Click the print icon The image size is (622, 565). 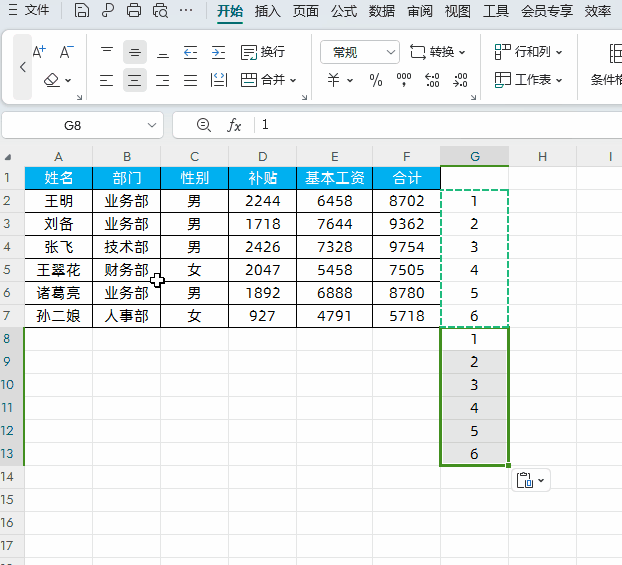(x=134, y=11)
